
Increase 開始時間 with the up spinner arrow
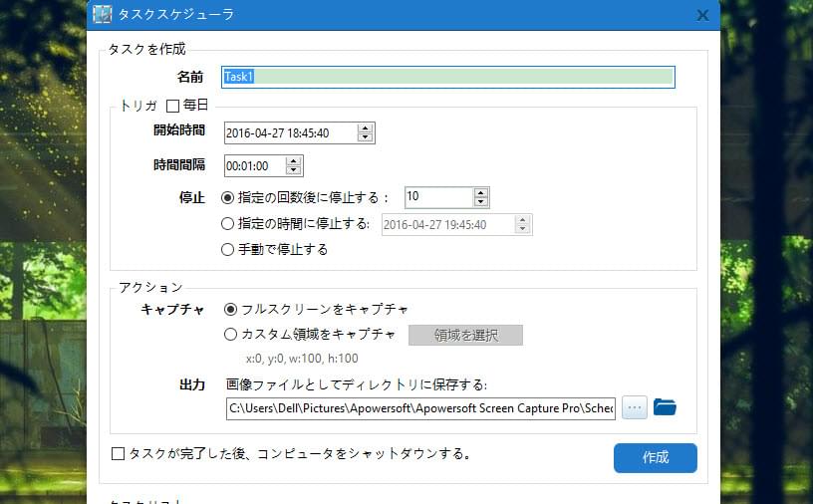[x=365, y=128]
